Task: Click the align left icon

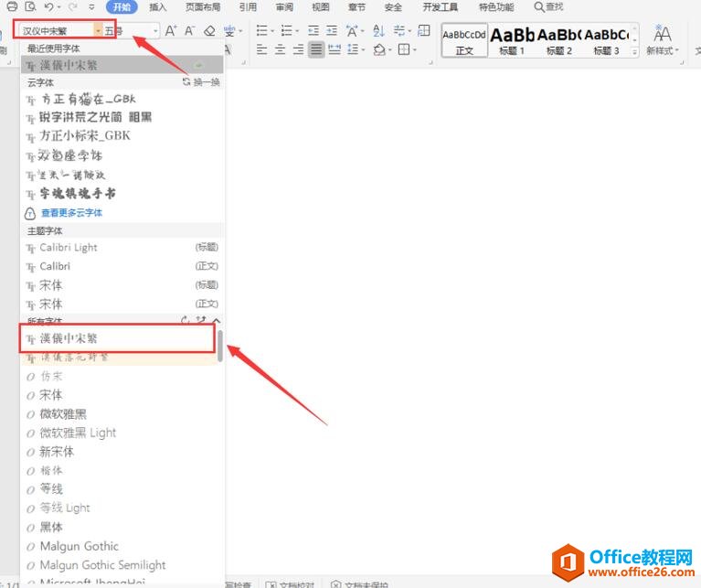Action: pyautogui.click(x=262, y=49)
